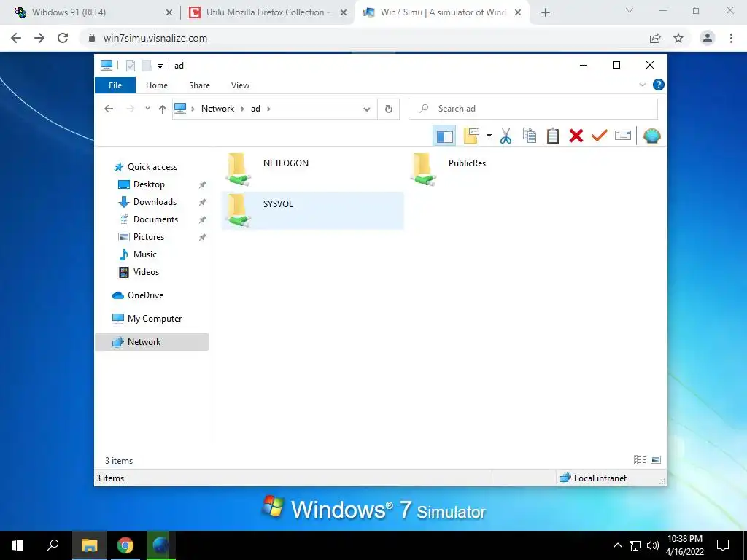Click the yellow folder views icon

(x=471, y=136)
